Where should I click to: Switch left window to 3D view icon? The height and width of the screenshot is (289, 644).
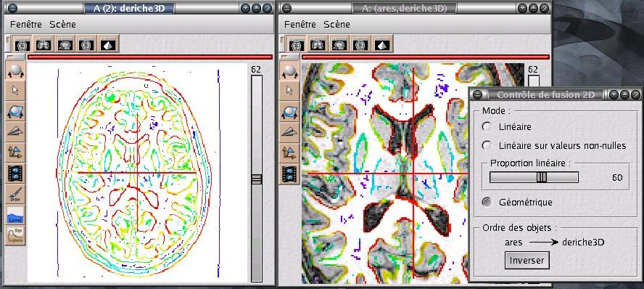(107, 44)
